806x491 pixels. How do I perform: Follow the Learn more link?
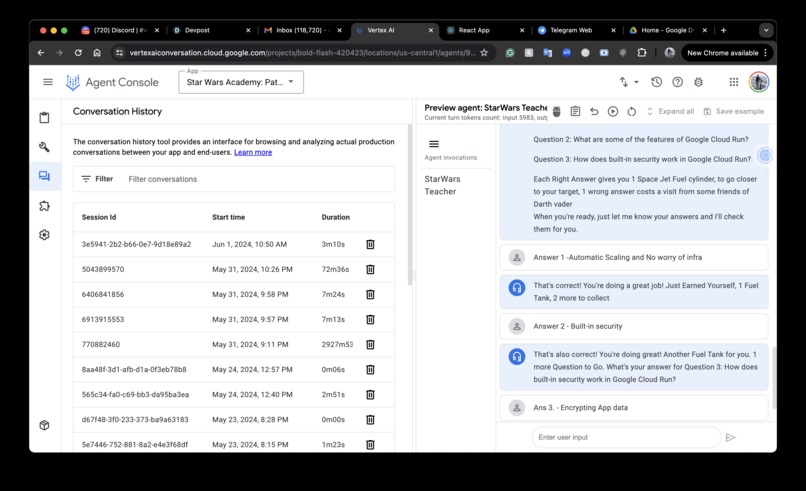click(253, 152)
